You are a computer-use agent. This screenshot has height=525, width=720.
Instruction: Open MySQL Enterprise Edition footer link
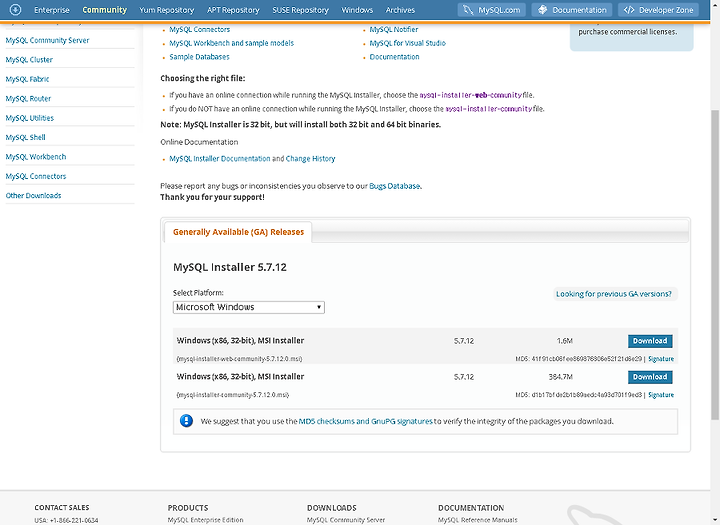click(x=205, y=520)
